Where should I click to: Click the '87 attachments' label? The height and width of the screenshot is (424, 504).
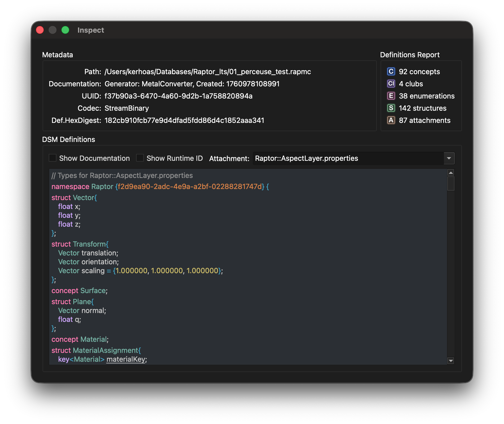(424, 120)
